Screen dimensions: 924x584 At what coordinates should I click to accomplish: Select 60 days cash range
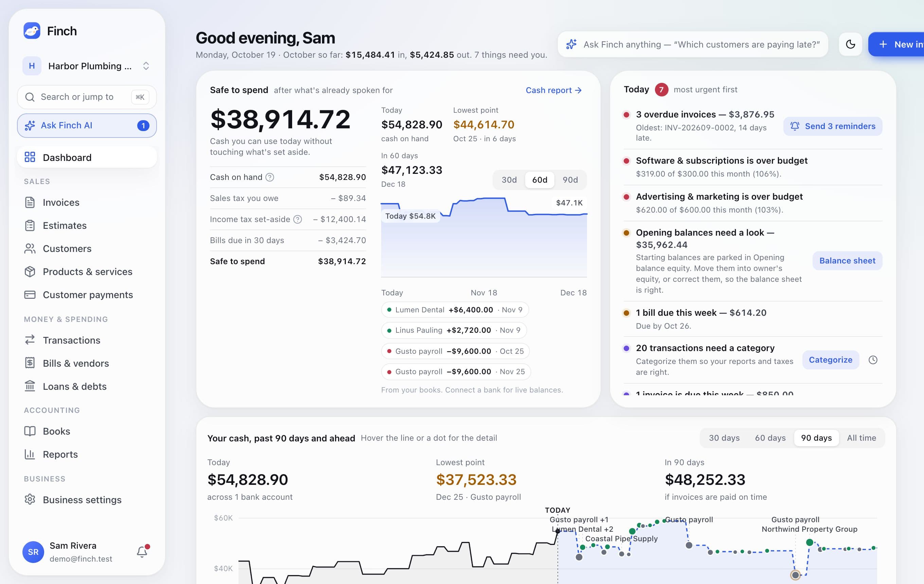[770, 438]
